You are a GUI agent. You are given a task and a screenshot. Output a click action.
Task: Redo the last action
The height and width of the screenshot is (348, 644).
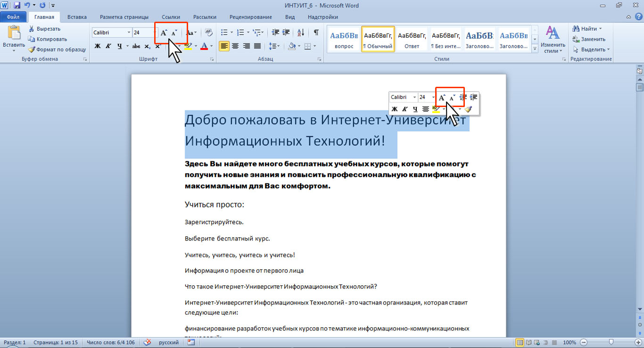42,6
